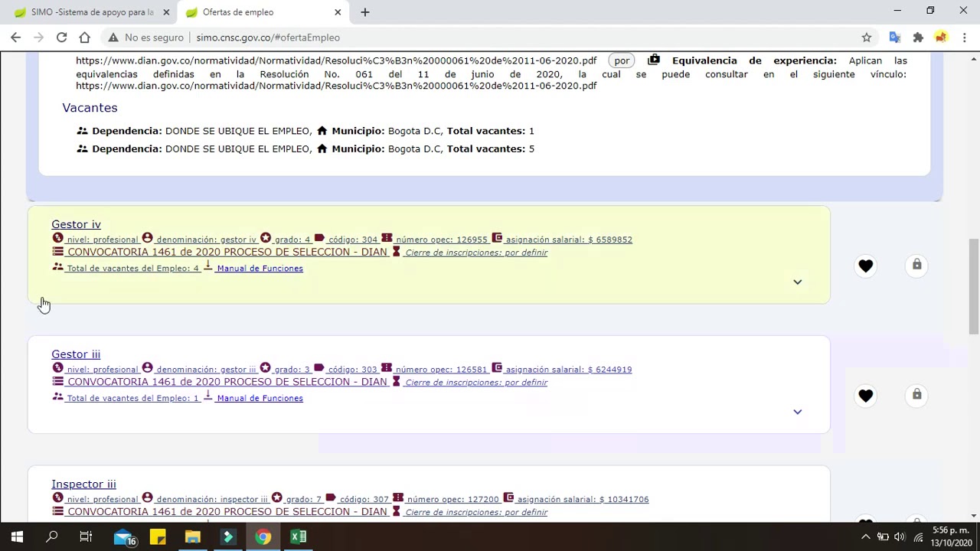Image resolution: width=980 pixels, height=551 pixels.
Task: Close the Ofertas de empleo tab
Action: tap(338, 12)
